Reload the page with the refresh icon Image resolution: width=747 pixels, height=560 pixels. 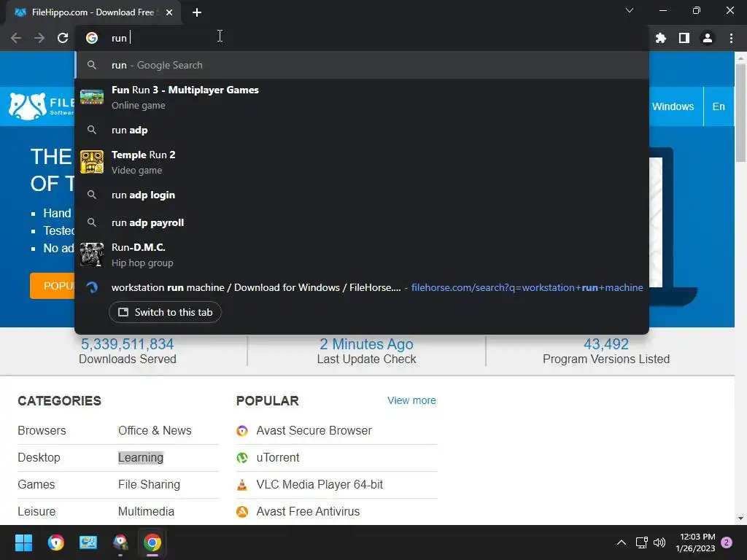[x=63, y=38]
